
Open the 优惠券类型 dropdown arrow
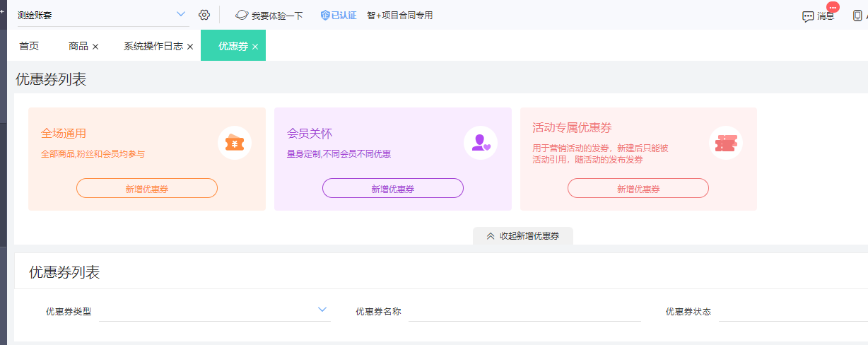[322, 310]
